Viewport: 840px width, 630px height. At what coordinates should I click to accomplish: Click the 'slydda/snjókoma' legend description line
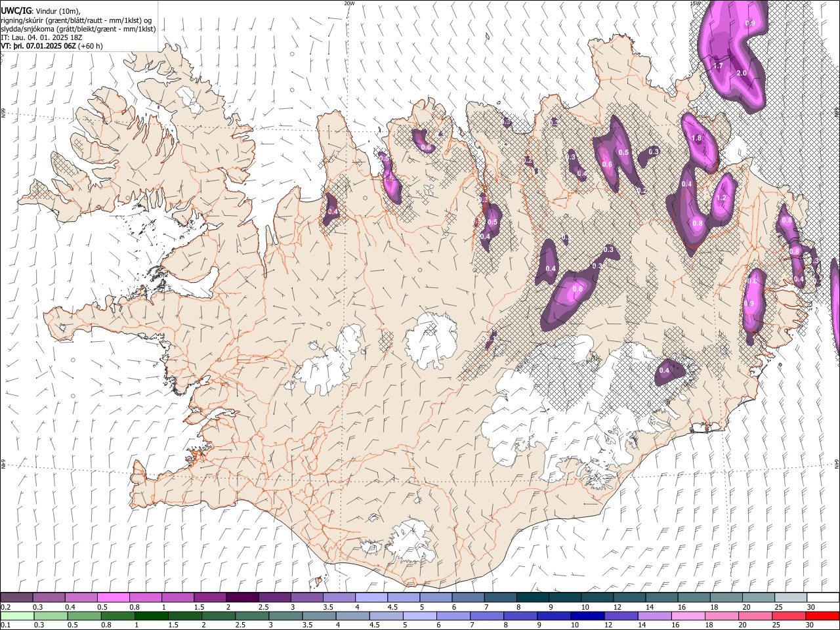(x=78, y=29)
